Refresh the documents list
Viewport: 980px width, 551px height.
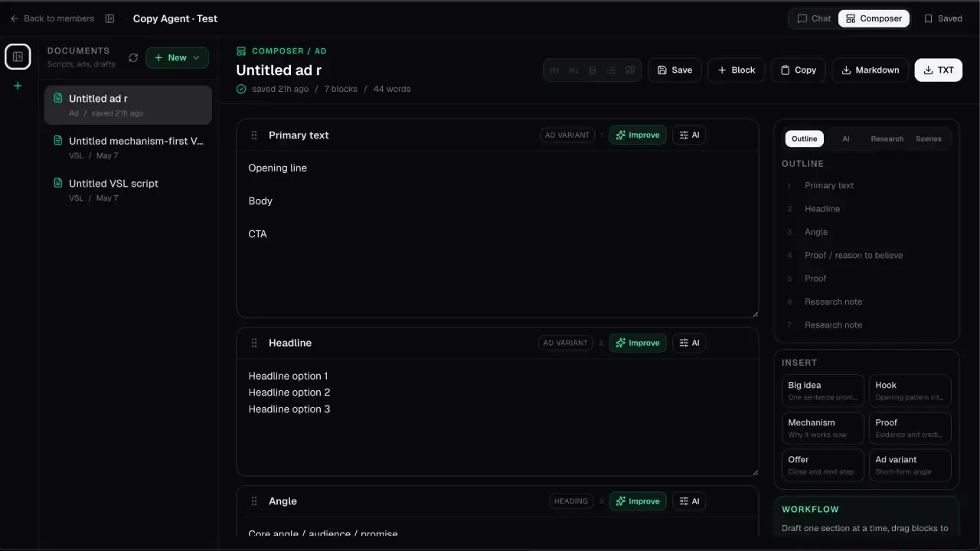133,57
